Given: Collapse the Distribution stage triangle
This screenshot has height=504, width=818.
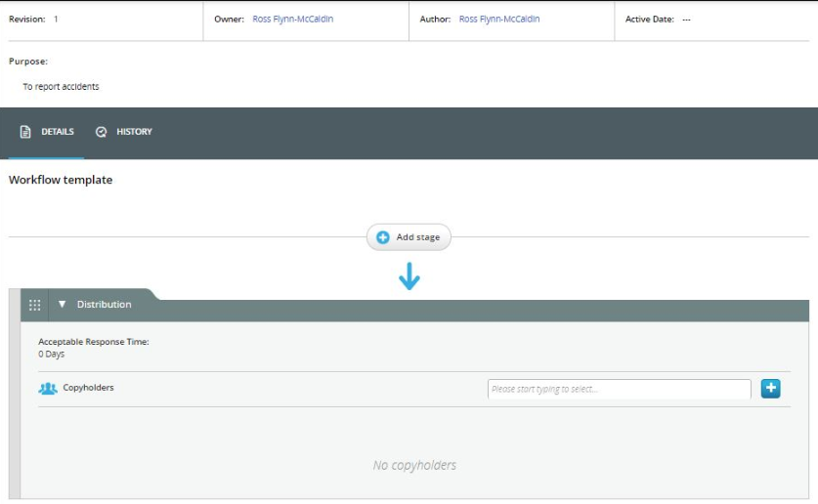Looking at the screenshot, I should [63, 304].
